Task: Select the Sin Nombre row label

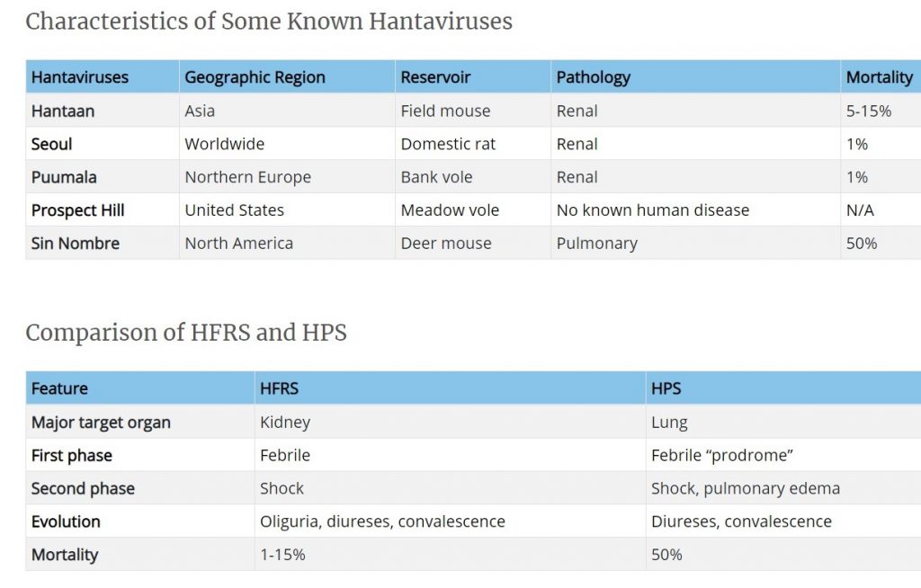Action: [x=76, y=244]
